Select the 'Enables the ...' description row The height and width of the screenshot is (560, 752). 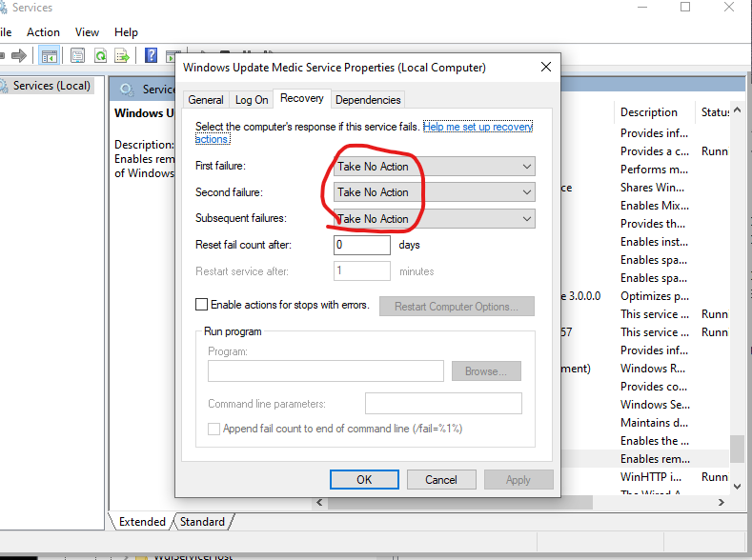pos(655,441)
